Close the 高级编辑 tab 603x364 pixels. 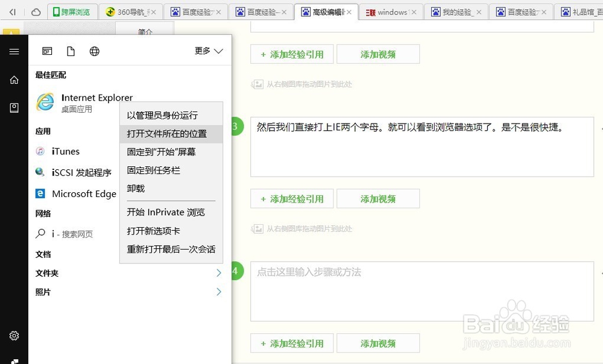coord(349,12)
